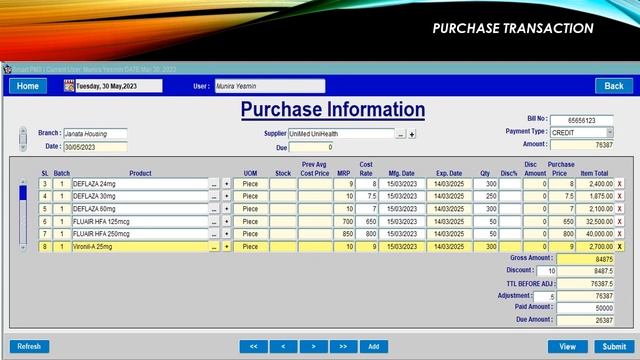This screenshot has width=640, height=360.
Task: Click the header date Tuesday, 30 May,2023
Action: click(119, 86)
